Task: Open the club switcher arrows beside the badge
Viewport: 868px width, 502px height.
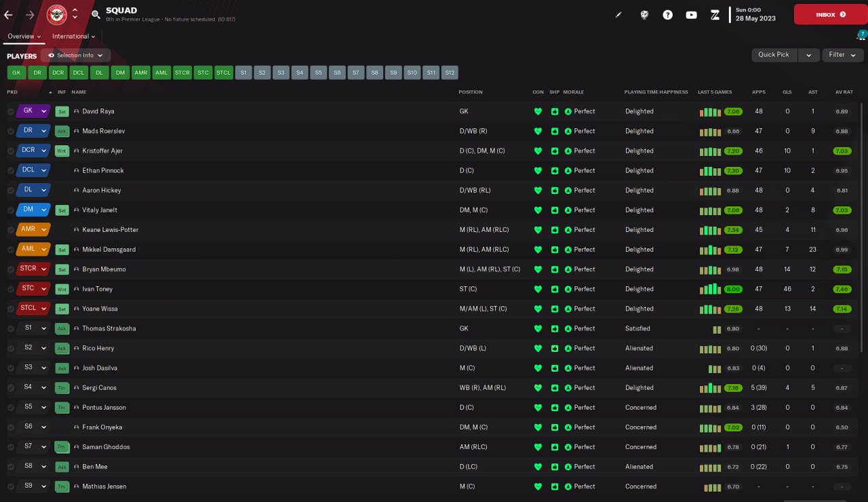Action: [75, 14]
